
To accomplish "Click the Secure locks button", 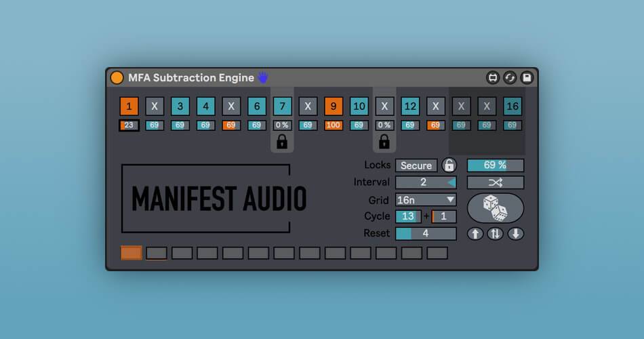I will 416,165.
